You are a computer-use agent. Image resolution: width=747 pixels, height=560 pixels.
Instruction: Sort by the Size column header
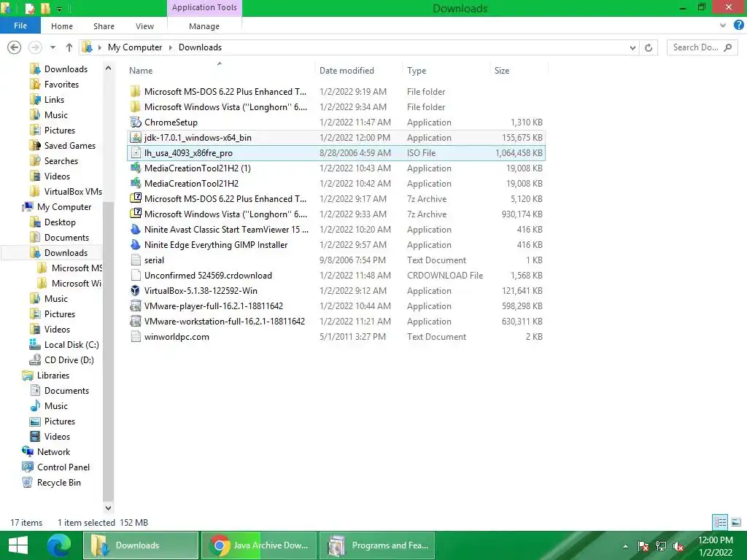point(502,71)
